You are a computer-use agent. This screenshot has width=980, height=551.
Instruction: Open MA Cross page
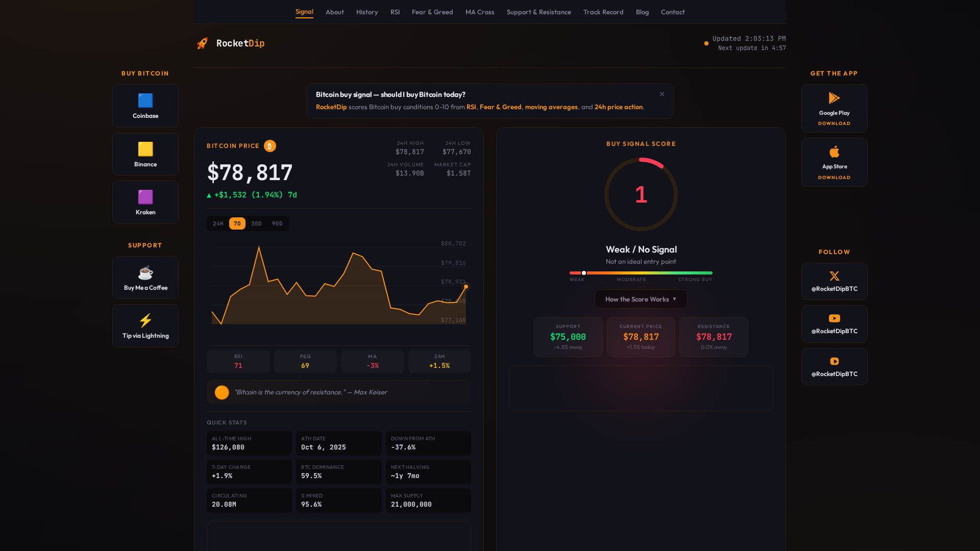point(480,12)
